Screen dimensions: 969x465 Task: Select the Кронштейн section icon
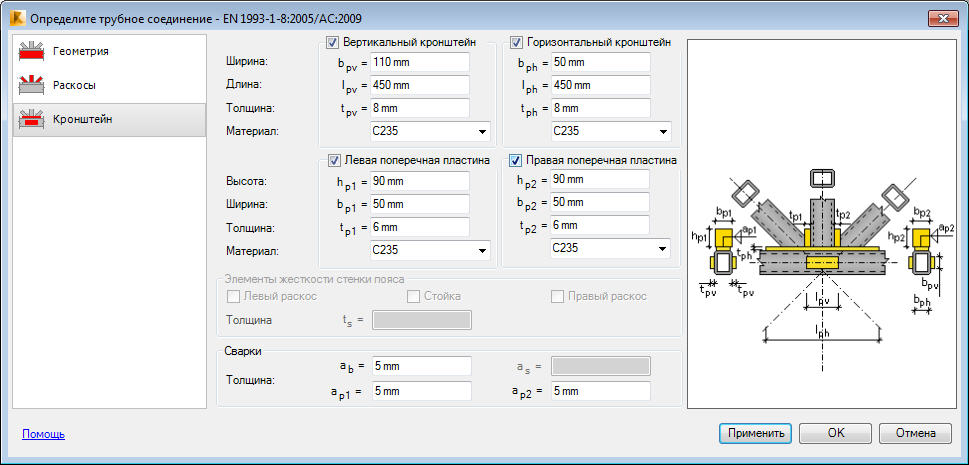[x=30, y=119]
